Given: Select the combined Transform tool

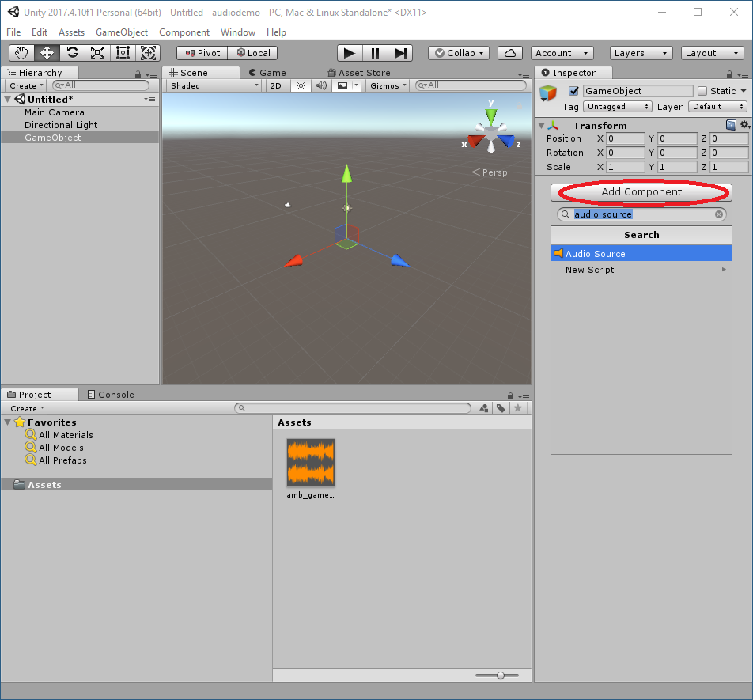Looking at the screenshot, I should [x=148, y=53].
